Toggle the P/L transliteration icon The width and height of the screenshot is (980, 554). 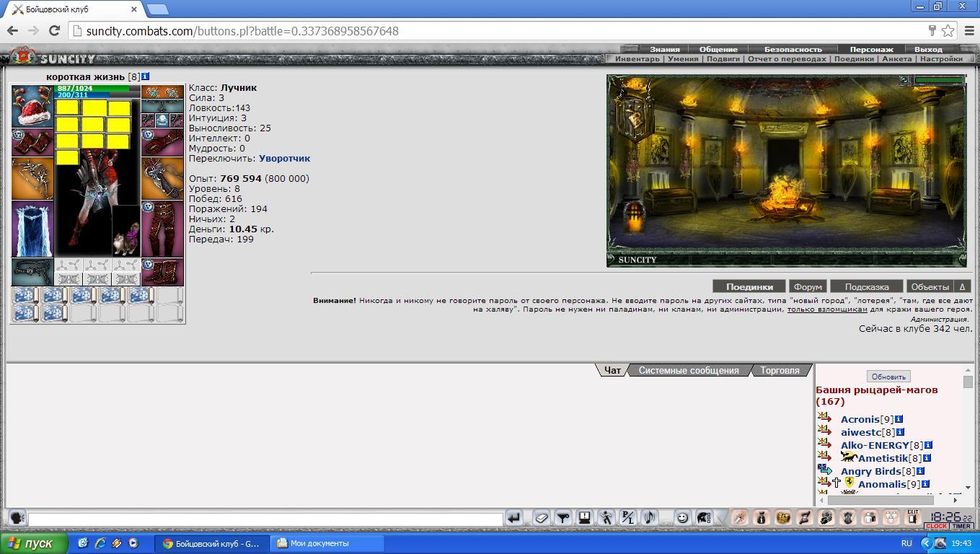coord(628,517)
